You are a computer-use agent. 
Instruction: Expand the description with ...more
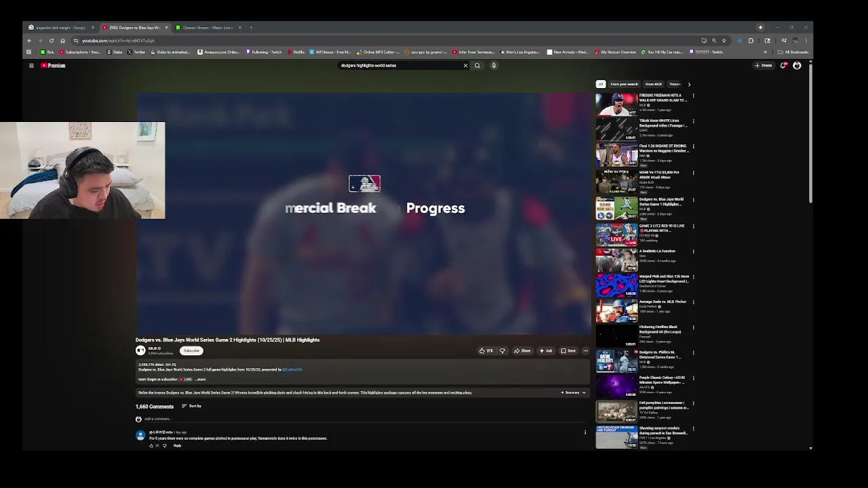point(200,380)
